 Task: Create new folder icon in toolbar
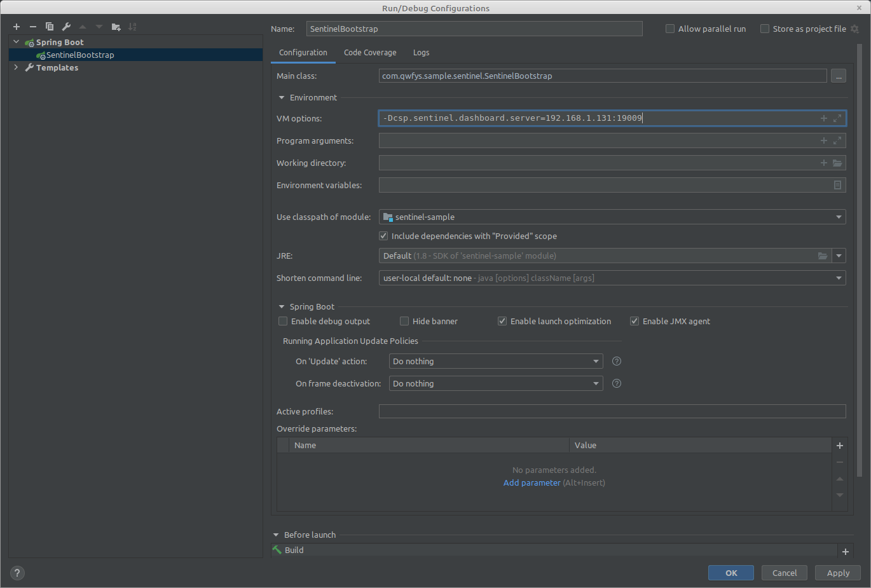click(x=116, y=27)
